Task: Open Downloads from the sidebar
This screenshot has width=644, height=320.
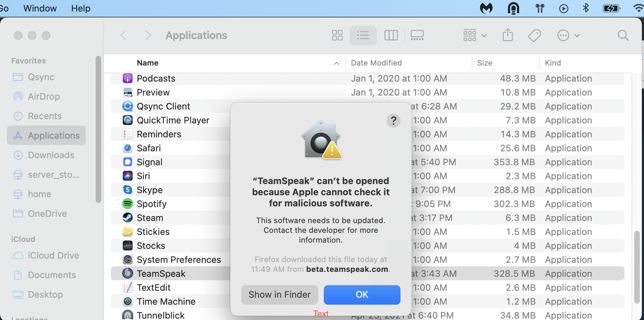Action: 51,155
